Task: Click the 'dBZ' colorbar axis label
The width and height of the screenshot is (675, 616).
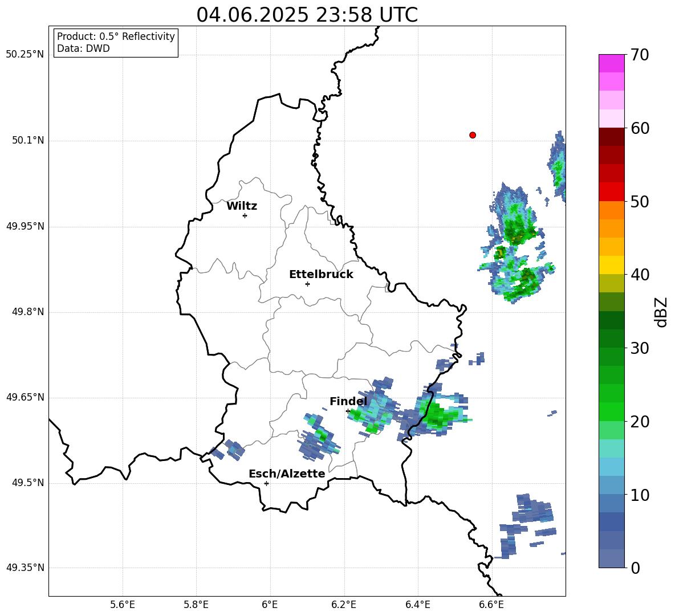Action: [x=661, y=312]
